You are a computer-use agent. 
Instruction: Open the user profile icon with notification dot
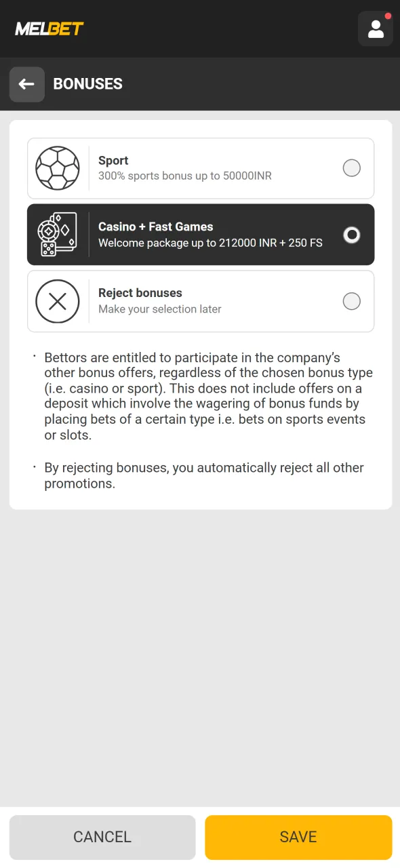tap(375, 28)
